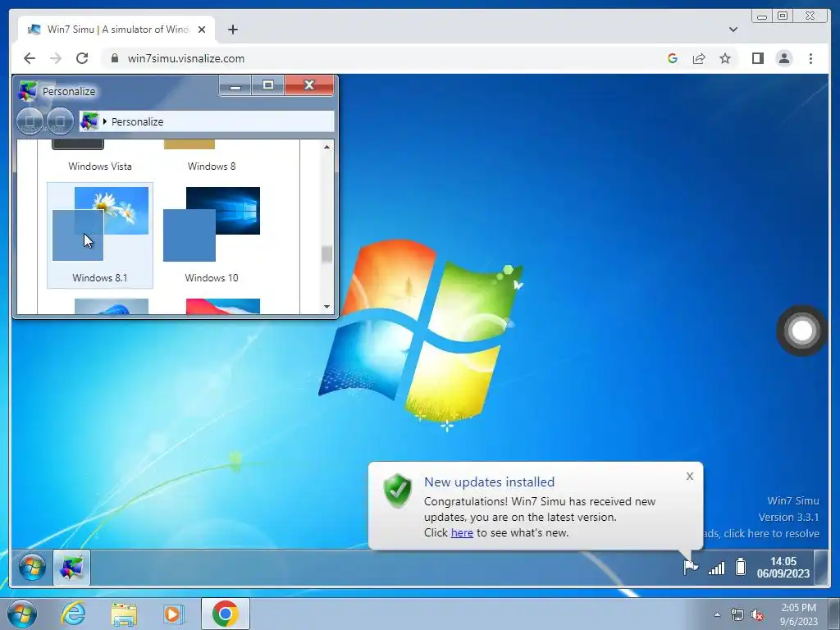840x630 pixels.
Task: Select the partially visible blue theme thumbnail
Action: coord(112,307)
